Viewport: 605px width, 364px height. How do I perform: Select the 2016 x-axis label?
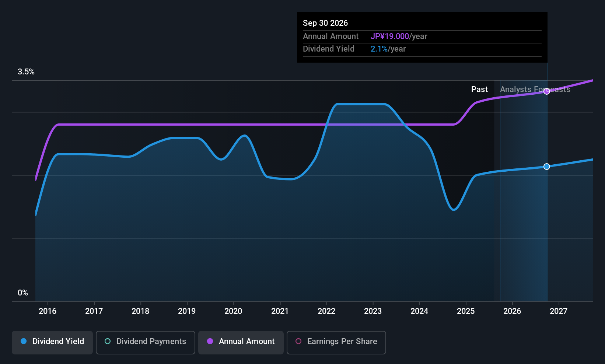pyautogui.click(x=48, y=311)
